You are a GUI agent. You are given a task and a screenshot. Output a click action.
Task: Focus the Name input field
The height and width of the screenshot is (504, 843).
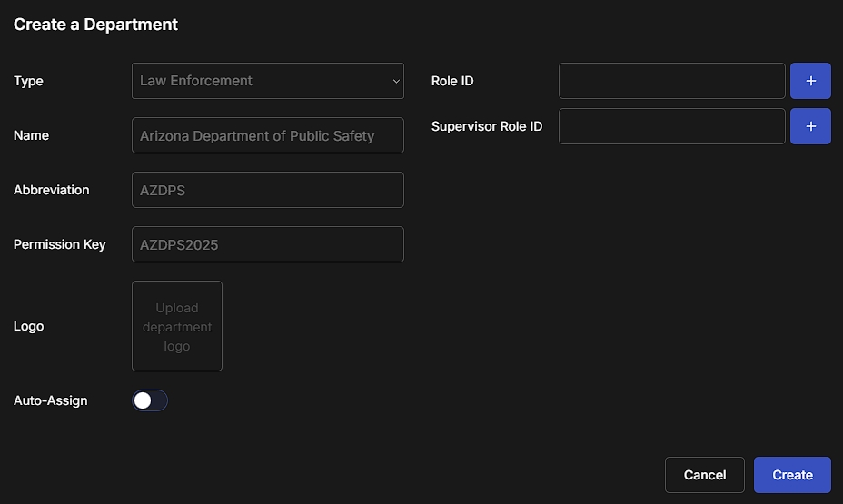[267, 135]
